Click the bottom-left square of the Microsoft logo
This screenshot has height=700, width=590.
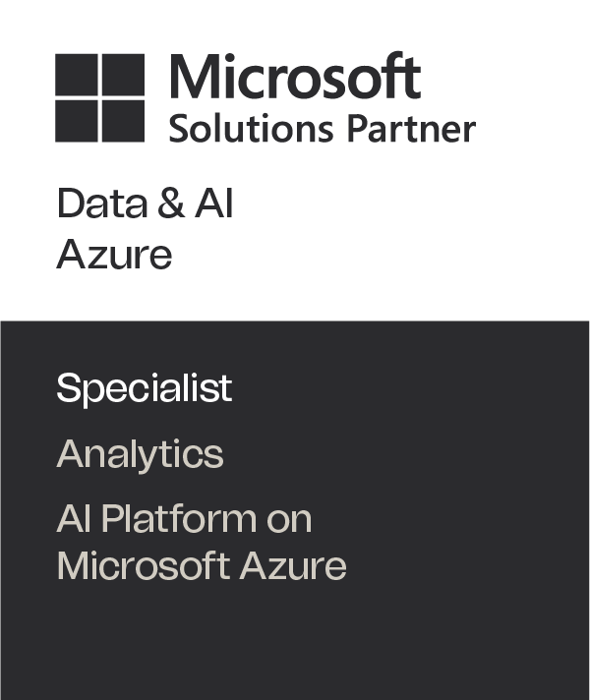point(76,120)
